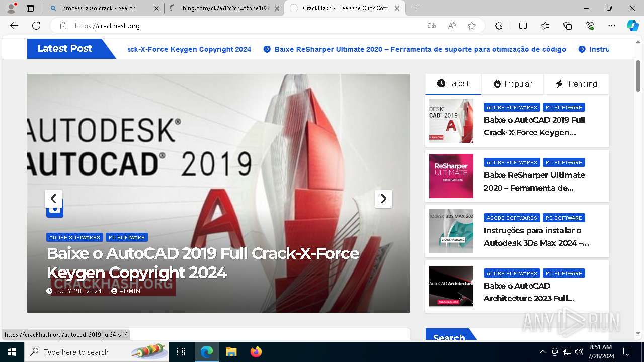Click Read aloud icon in address bar
Image resolution: width=644 pixels, height=362 pixels.
[x=452, y=26]
